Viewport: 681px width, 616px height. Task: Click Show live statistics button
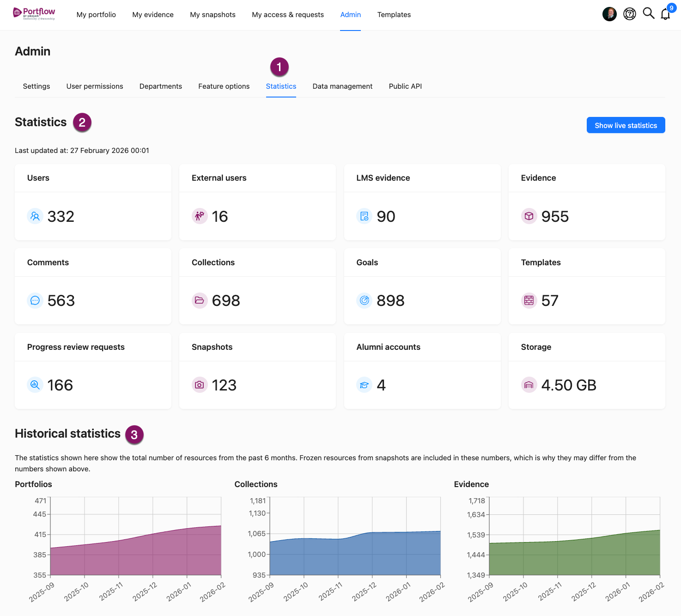[x=626, y=125]
